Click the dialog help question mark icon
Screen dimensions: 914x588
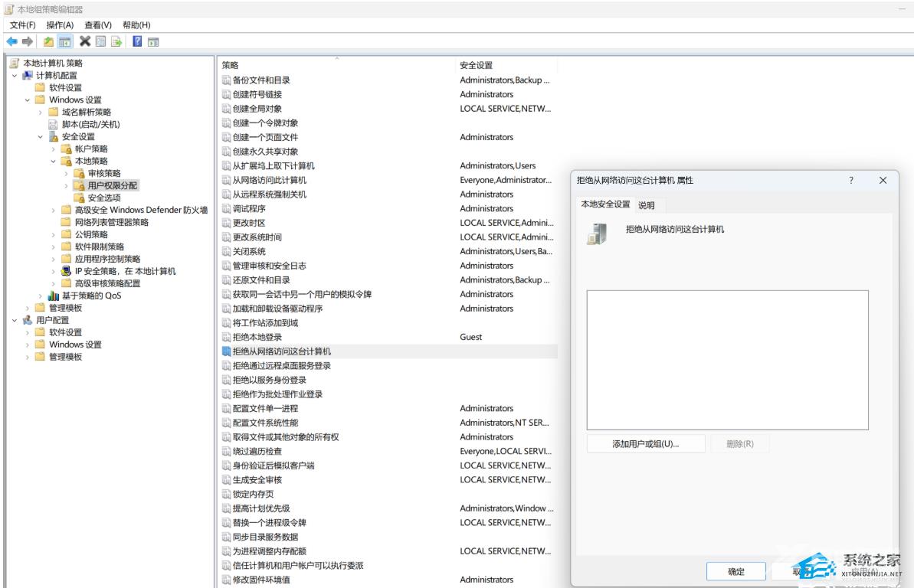click(851, 180)
